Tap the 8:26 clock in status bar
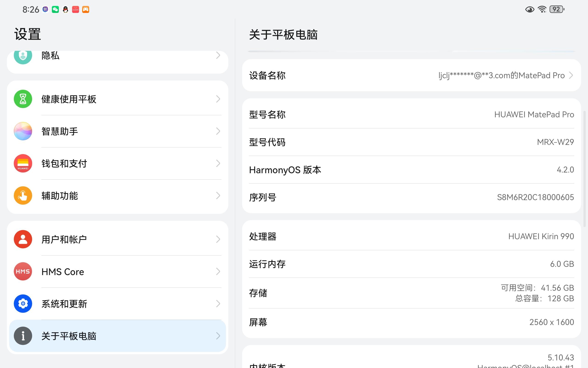The height and width of the screenshot is (368, 588). [31, 9]
